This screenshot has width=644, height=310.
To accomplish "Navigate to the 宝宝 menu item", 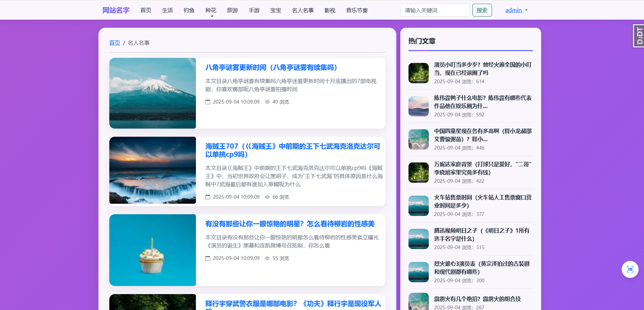I will click(275, 10).
